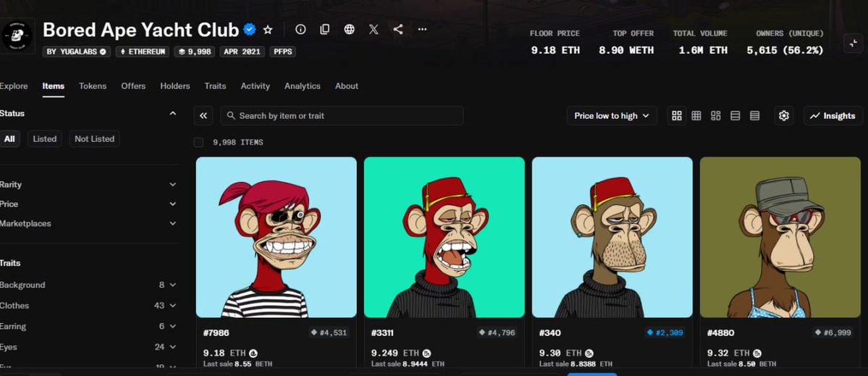Open ape #7986 thumbnail image
Image resolution: width=868 pixels, height=376 pixels.
coord(277,237)
